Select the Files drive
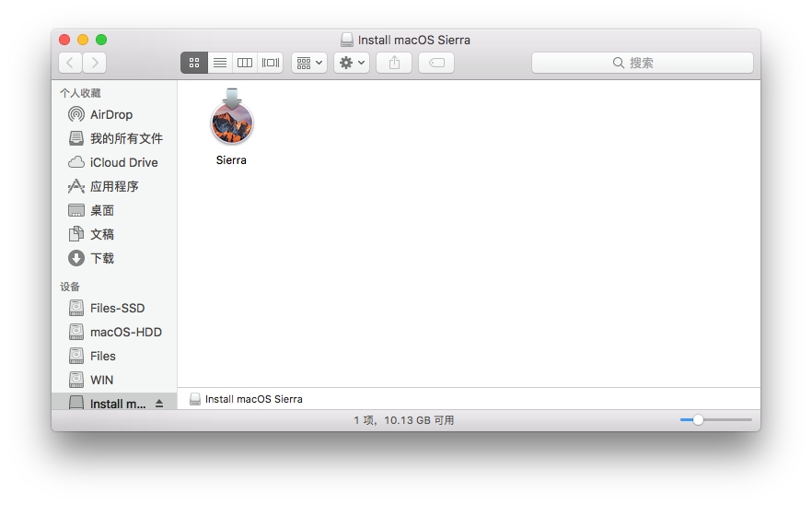The width and height of the screenshot is (812, 505). [x=114, y=357]
